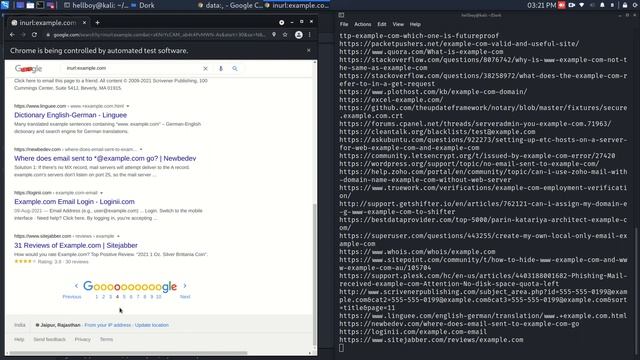Open the terminal Help menu
This screenshot has width=640, height=360.
[415, 24]
